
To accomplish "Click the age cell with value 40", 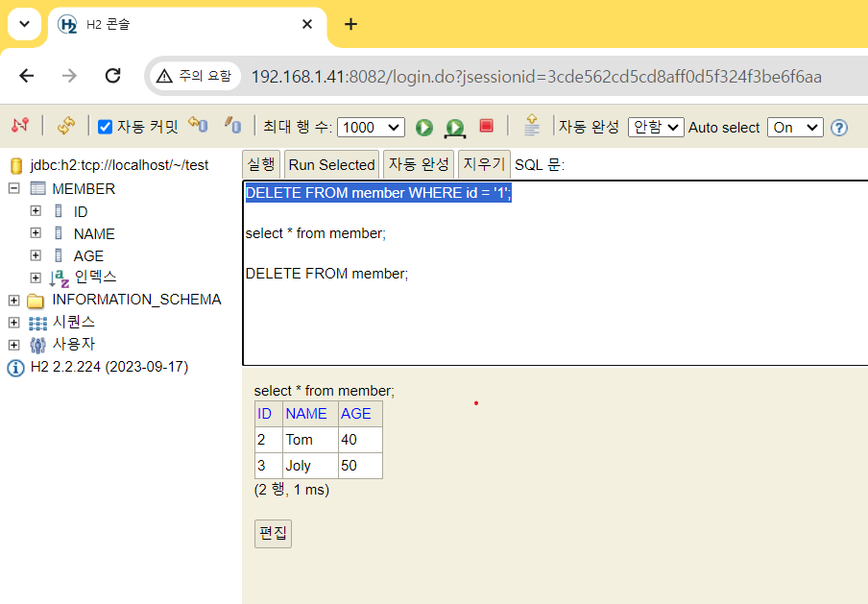I will click(360, 440).
